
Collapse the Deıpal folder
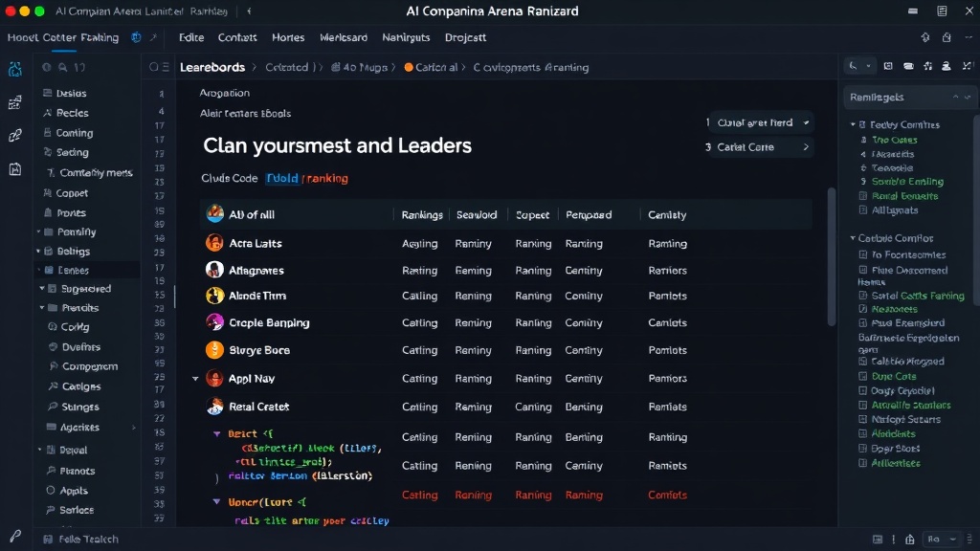[x=39, y=450]
